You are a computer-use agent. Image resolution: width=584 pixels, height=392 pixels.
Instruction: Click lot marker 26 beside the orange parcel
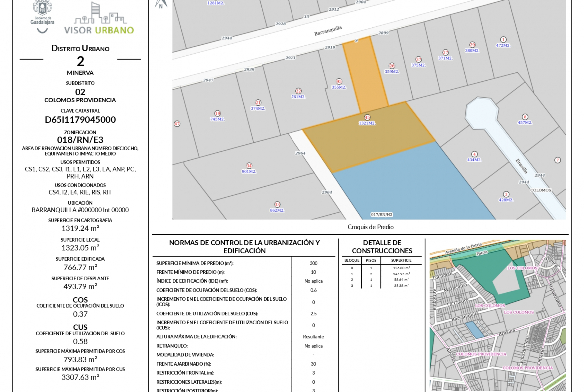(x=392, y=66)
